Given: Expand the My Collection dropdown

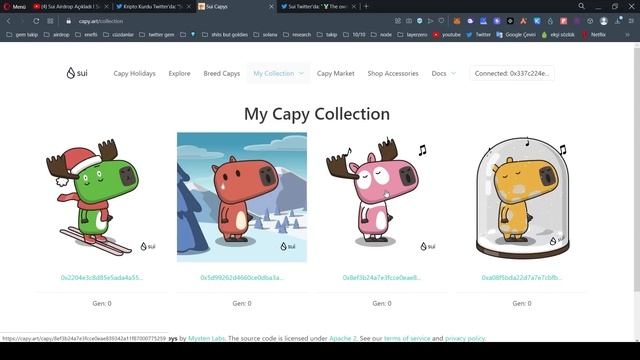Looking at the screenshot, I should click(x=278, y=73).
